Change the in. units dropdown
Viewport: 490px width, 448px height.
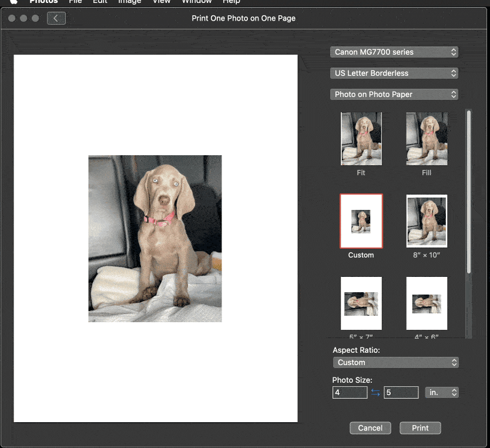[x=442, y=393]
